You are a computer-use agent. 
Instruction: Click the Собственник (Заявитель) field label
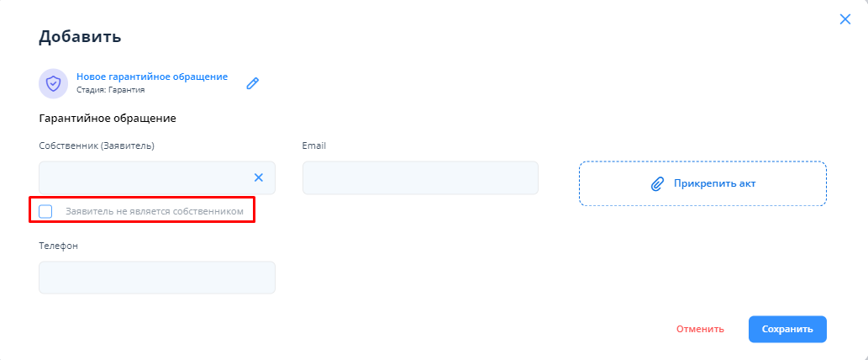[97, 146]
